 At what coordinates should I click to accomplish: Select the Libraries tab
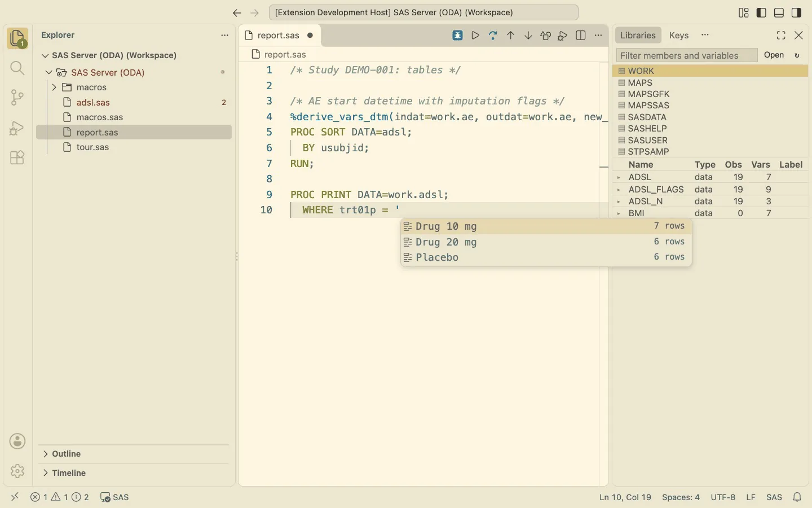tap(638, 35)
